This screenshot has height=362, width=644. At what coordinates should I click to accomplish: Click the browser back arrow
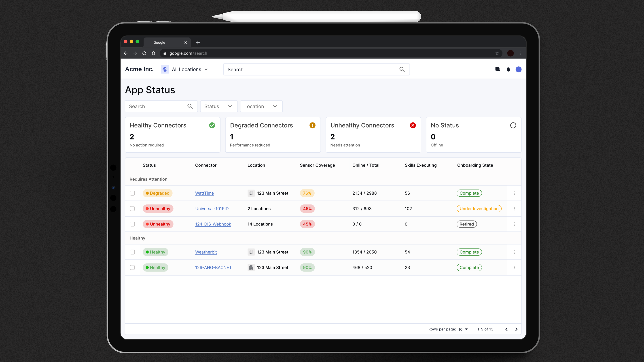126,53
